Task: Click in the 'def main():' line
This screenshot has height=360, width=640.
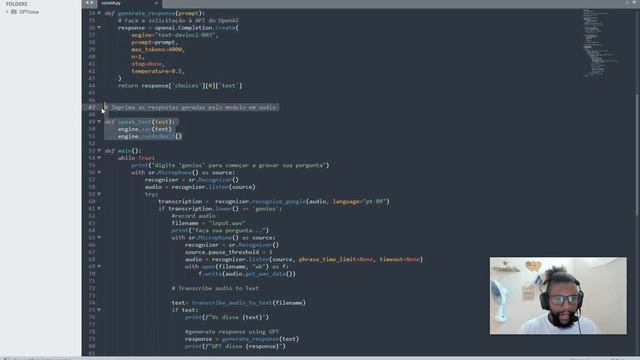Action: pos(123,151)
